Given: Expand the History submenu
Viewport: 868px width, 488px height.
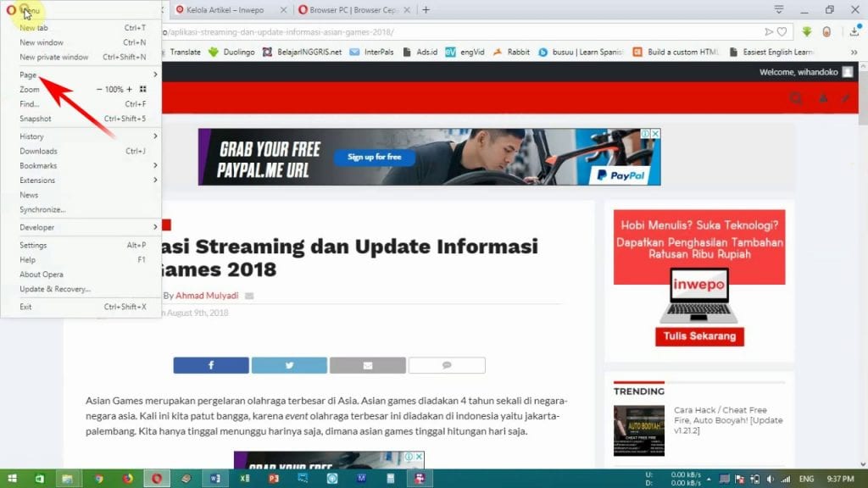Looking at the screenshot, I should 82,136.
